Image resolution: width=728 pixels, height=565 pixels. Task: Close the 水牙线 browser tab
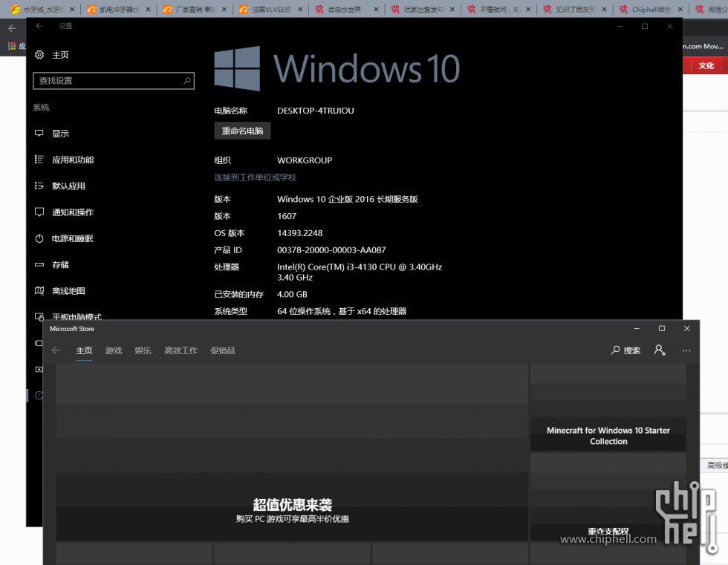pos(72,9)
